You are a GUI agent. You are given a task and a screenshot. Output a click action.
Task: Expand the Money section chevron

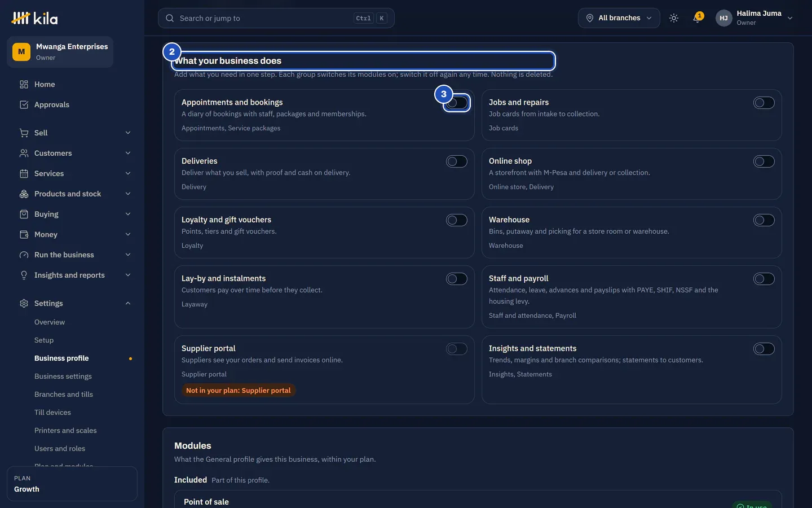pos(128,234)
